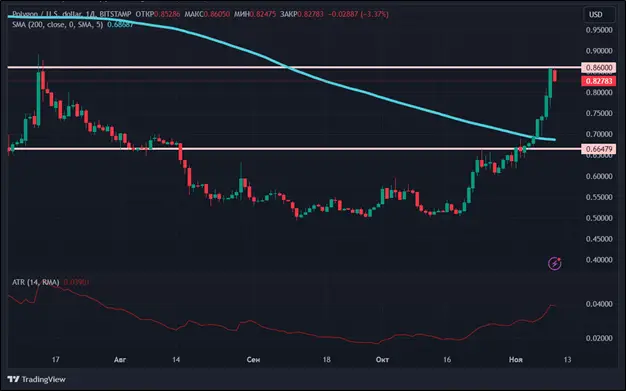Click the SMA (200, close, 0, SMA, 5) legend

click(57, 25)
